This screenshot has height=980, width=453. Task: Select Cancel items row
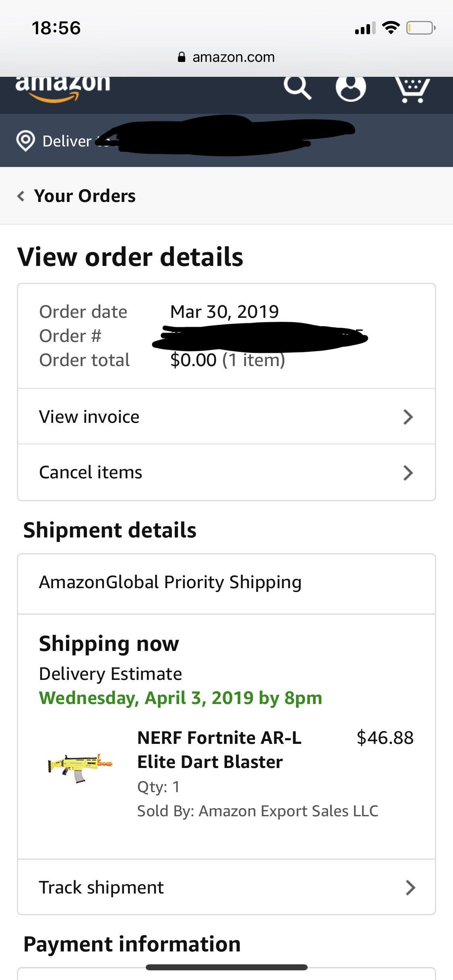pyautogui.click(x=201, y=472)
